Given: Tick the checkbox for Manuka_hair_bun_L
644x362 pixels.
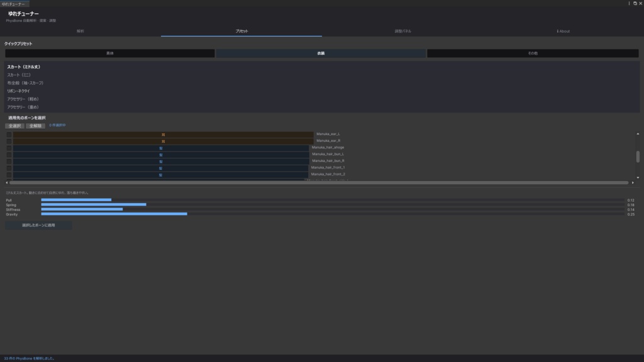Looking at the screenshot, I should tap(9, 155).
